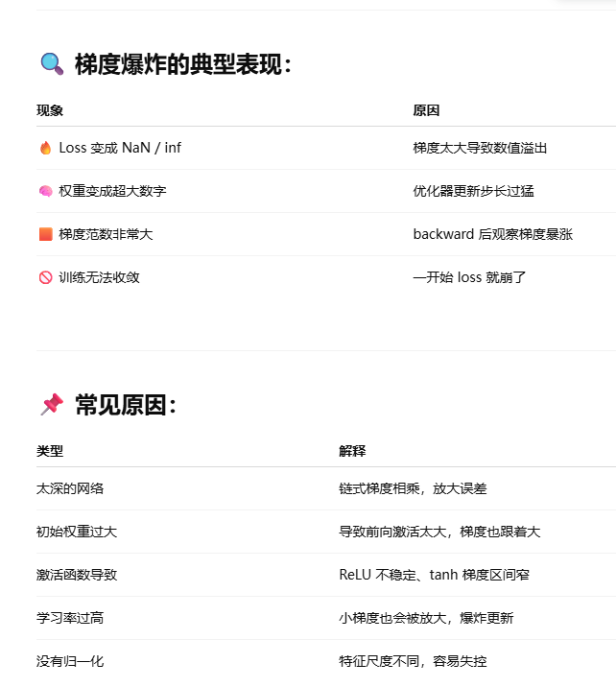Click the cell 小梯度也会被放大，爆炸更新
Viewport: 616px width, 687px height.
(x=426, y=618)
